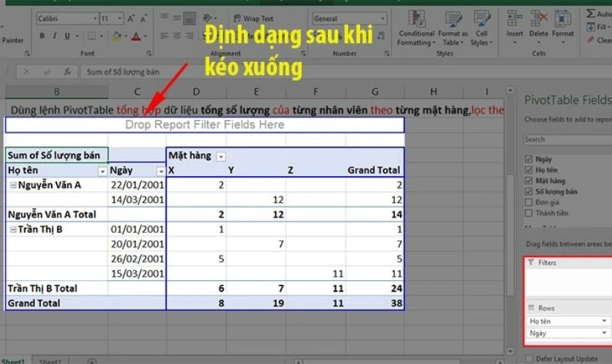Uncheck Ngày field checkbox
Image resolution: width=612 pixels, height=364 pixels.
click(x=528, y=159)
